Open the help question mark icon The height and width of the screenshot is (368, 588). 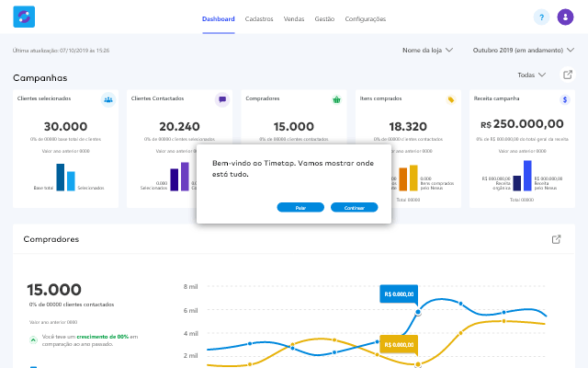point(541,17)
